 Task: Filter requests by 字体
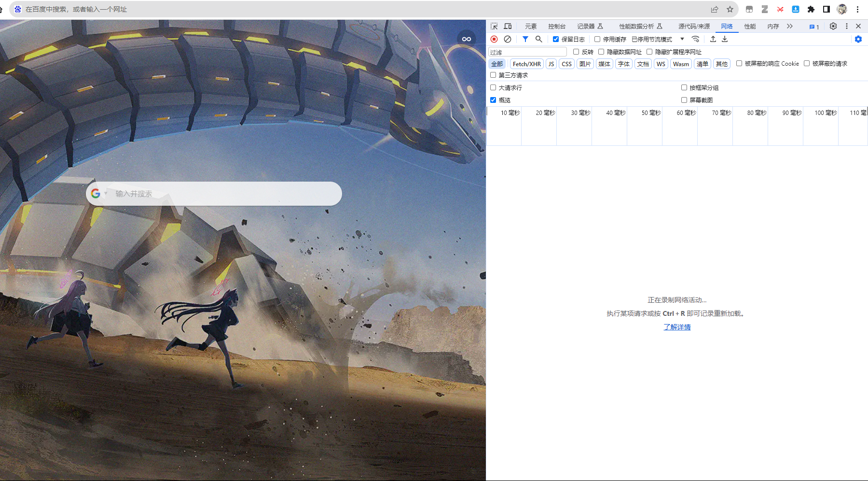coord(624,64)
